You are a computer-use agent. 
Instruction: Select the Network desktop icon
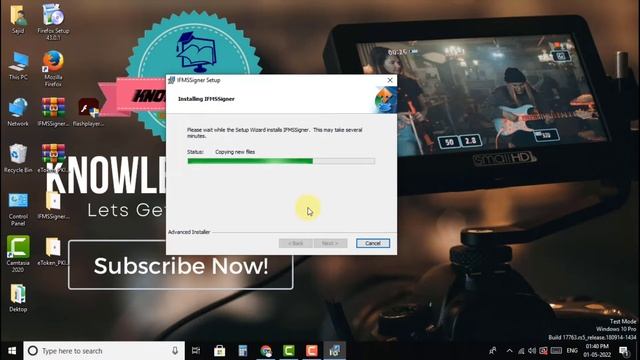(18, 112)
